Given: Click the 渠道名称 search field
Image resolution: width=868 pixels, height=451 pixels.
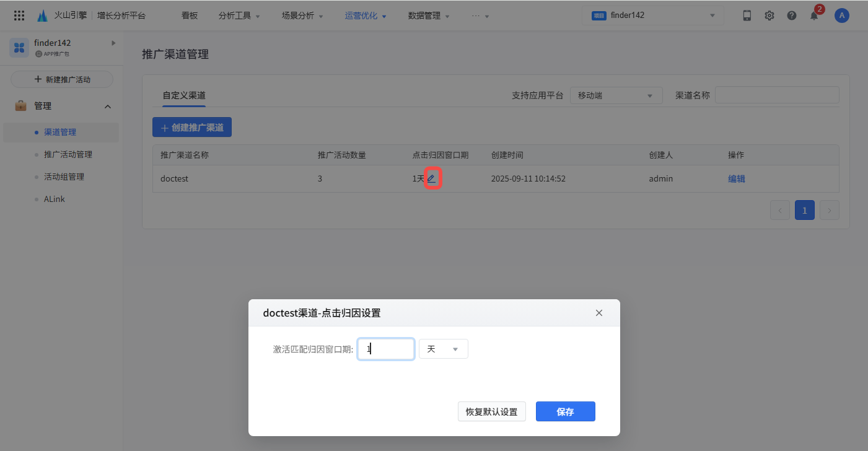Looking at the screenshot, I should 777,95.
